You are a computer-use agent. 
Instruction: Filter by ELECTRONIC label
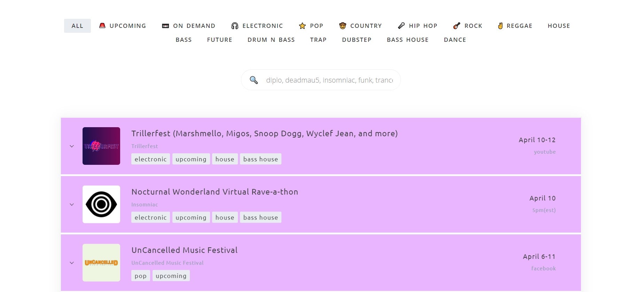[263, 26]
